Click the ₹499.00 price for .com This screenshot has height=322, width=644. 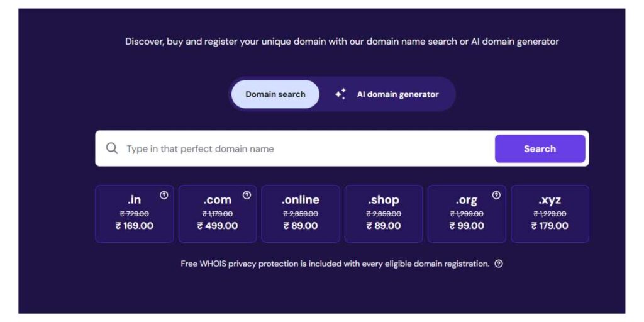click(x=218, y=226)
